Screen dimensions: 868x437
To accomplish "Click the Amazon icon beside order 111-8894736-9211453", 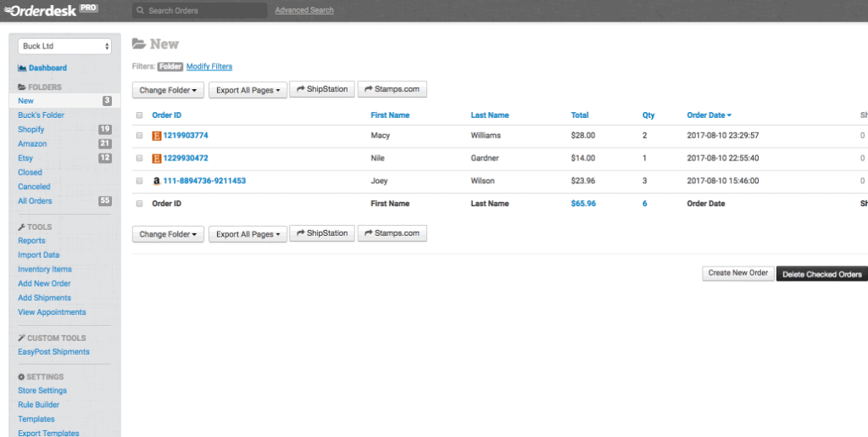I will [156, 181].
